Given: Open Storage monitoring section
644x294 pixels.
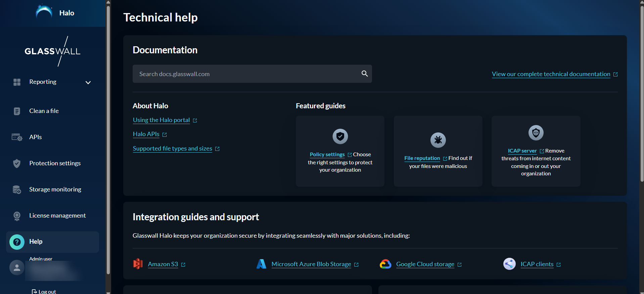Looking at the screenshot, I should tap(55, 189).
